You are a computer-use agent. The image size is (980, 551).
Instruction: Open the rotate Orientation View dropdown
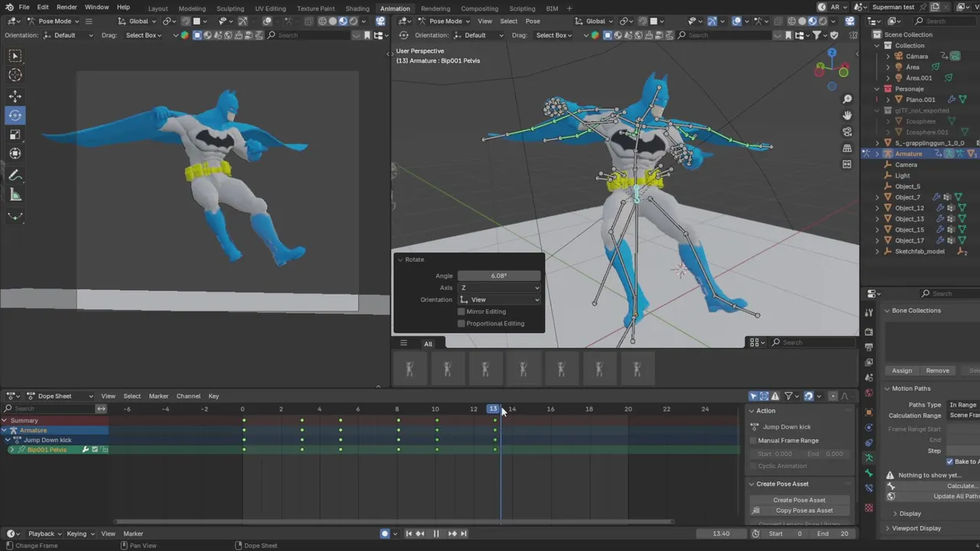[x=500, y=299]
